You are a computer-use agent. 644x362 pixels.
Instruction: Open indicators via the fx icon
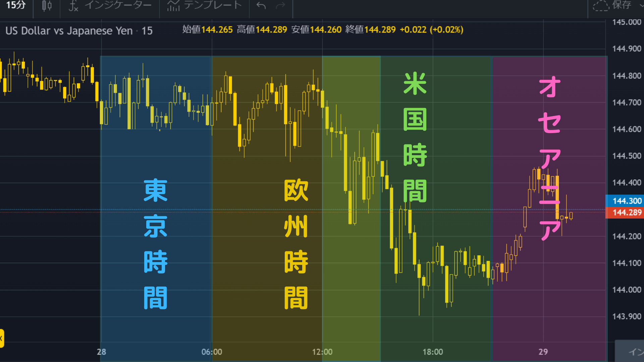tap(73, 6)
